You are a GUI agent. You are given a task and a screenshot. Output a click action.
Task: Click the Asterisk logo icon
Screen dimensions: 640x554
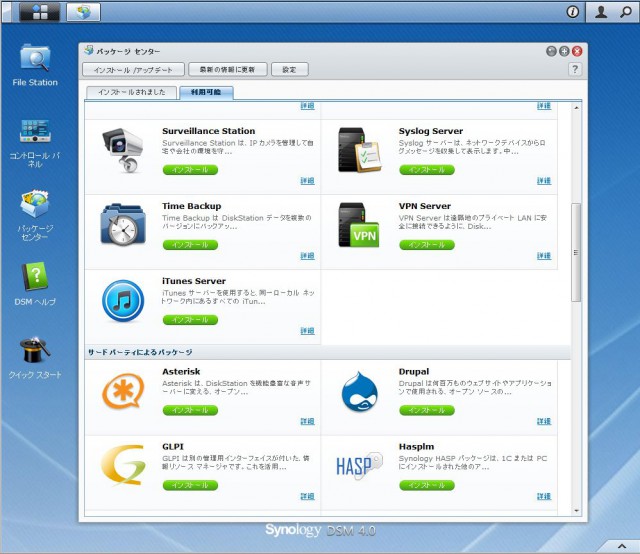[x=123, y=392]
